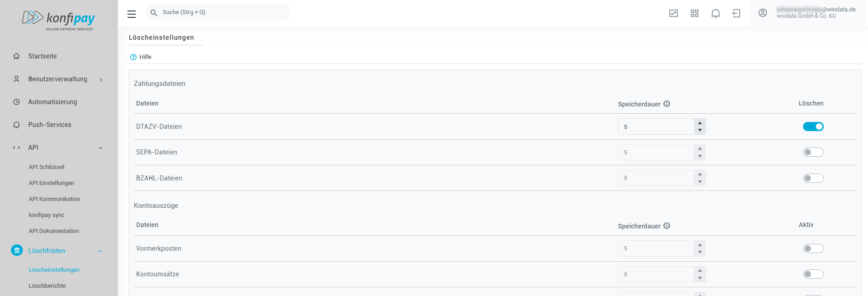
Task: Open the notifications bell icon
Action: coord(715,14)
